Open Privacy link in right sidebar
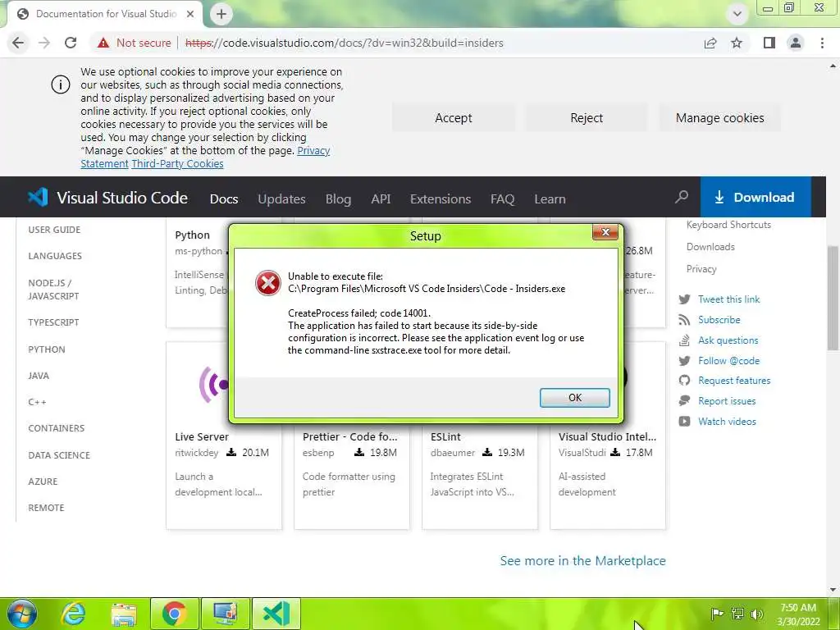 [x=701, y=269]
